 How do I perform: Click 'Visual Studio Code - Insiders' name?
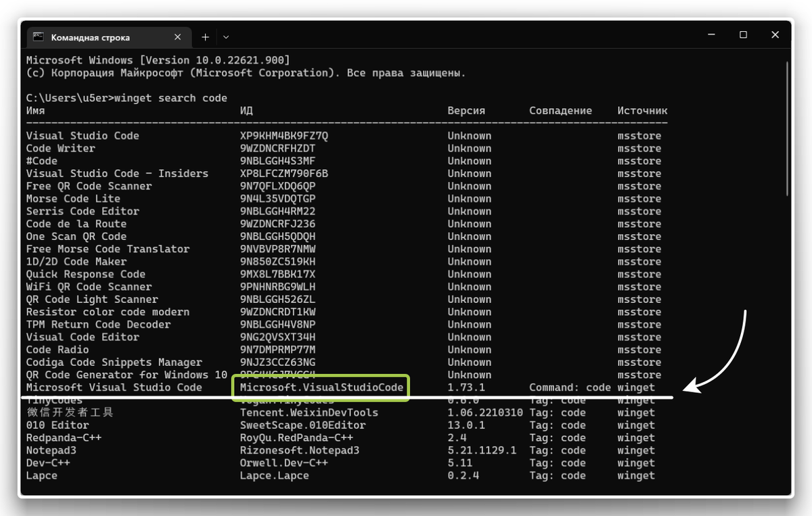click(117, 173)
